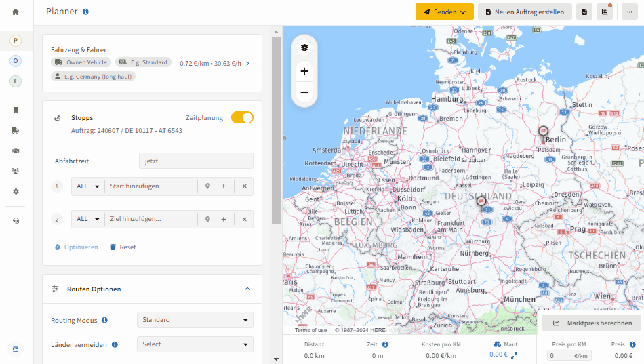Select the P item in sidebar
The width and height of the screenshot is (644, 364).
(x=16, y=40)
